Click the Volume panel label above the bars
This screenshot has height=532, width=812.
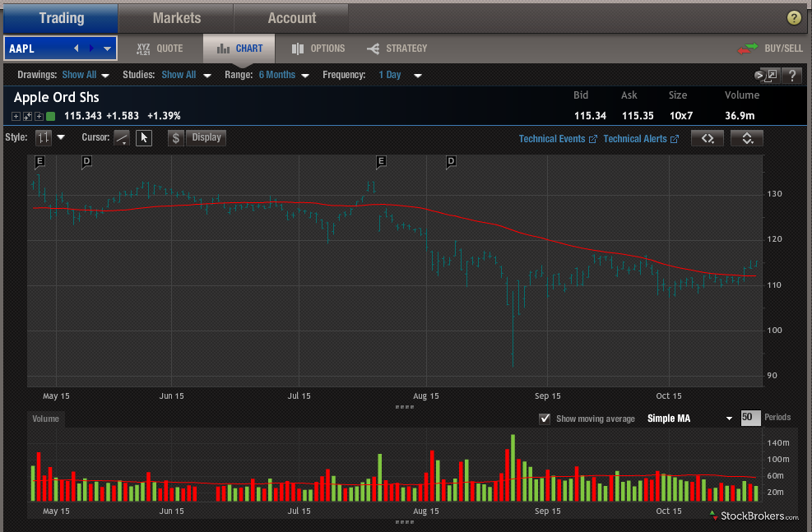(45, 419)
